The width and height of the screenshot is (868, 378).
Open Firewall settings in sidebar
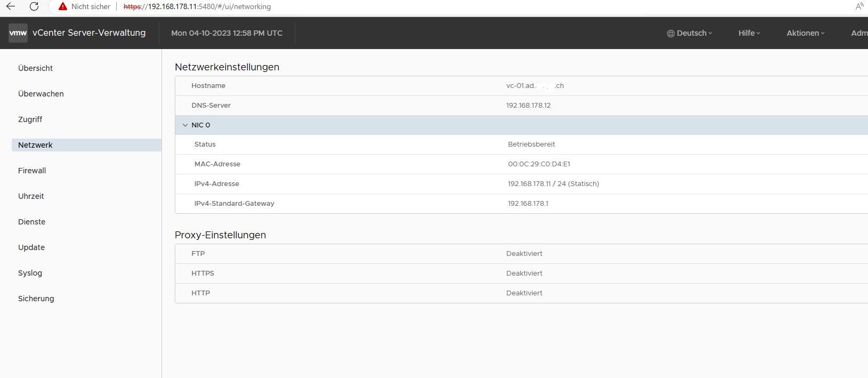point(32,171)
